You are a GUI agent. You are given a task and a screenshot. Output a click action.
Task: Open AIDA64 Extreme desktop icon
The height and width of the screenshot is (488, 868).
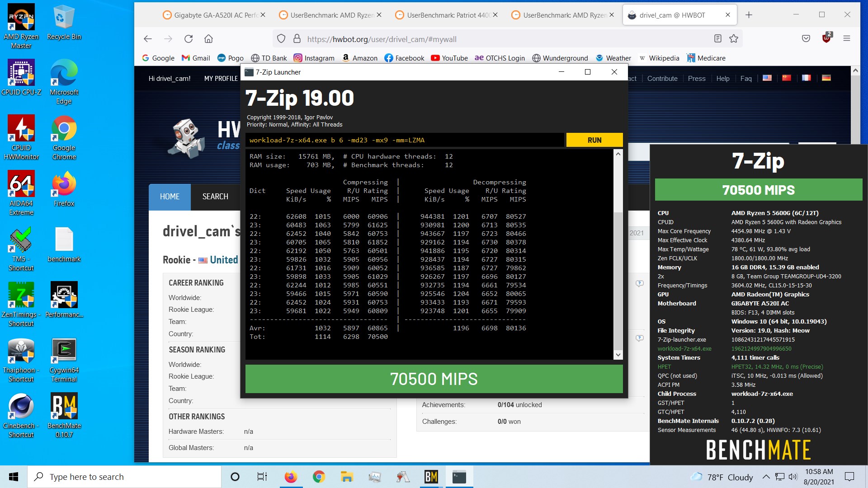21,193
